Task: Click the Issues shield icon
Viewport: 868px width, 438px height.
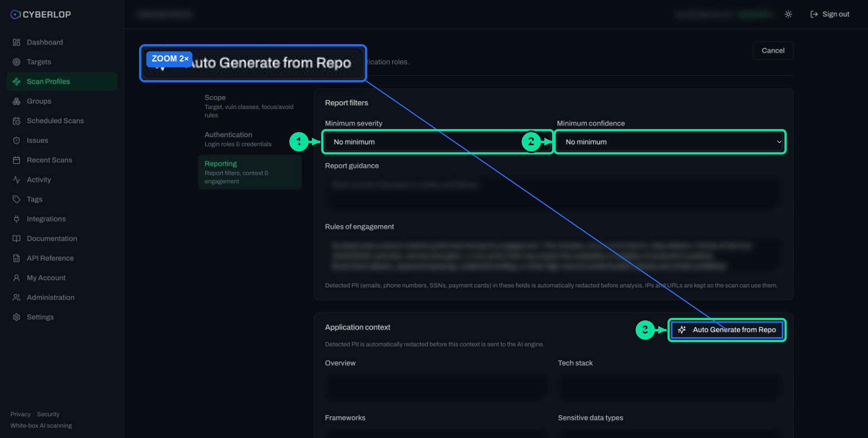Action: click(x=16, y=140)
